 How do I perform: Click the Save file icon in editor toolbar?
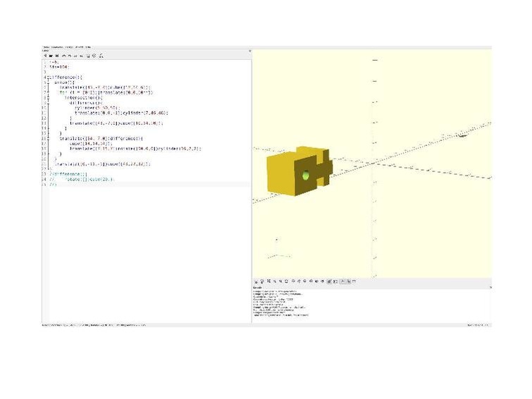point(56,55)
